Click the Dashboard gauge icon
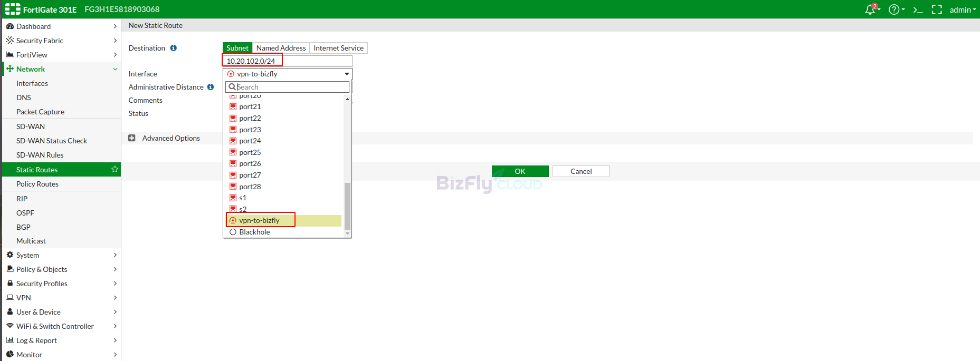The image size is (980, 361). click(9, 26)
